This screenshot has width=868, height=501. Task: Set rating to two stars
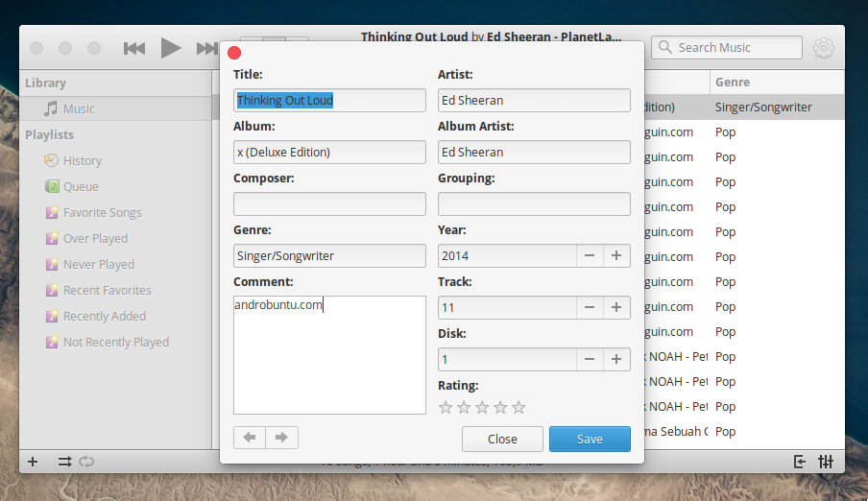tap(464, 408)
